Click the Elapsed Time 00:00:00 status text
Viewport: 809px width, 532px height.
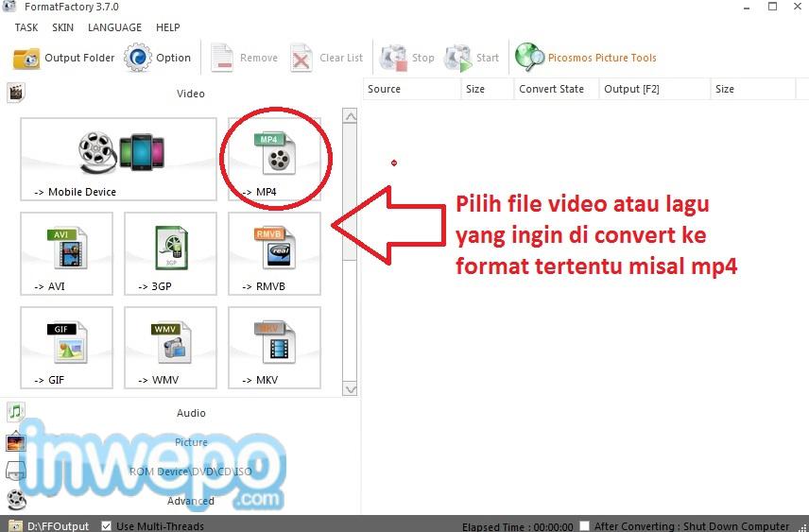(518, 527)
